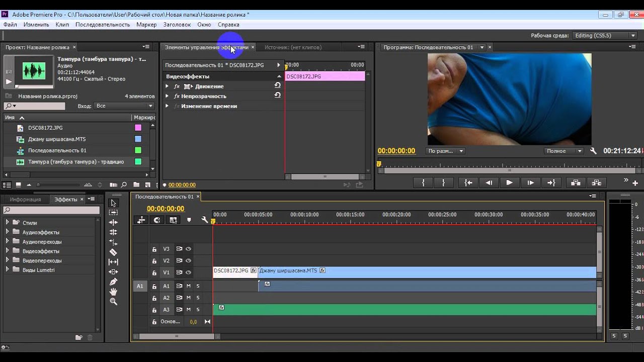Mute audio track A1
644x362 pixels.
pyautogui.click(x=189, y=286)
